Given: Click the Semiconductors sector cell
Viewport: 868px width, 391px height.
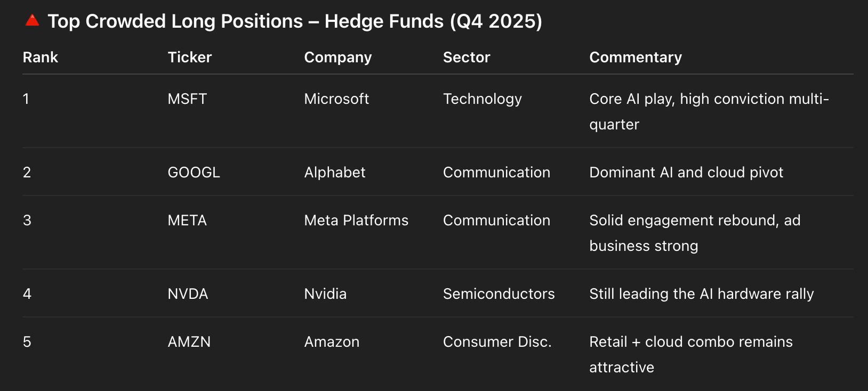Looking at the screenshot, I should 499,294.
